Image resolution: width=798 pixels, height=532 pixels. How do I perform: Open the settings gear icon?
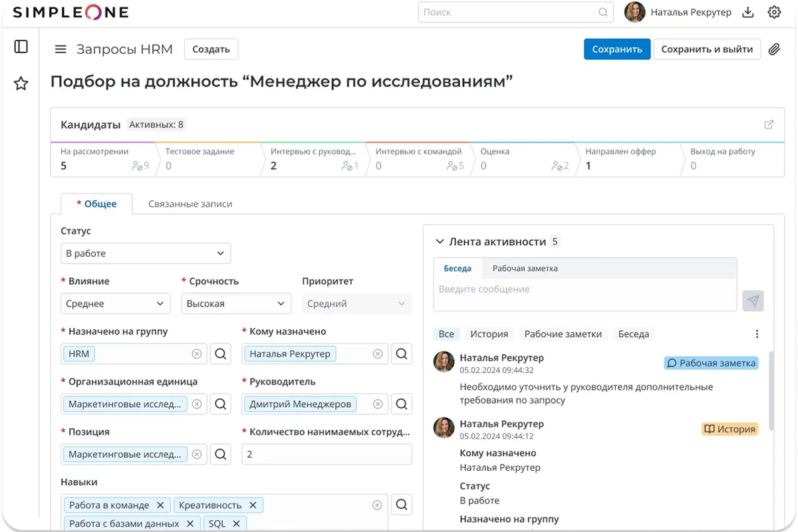(773, 12)
